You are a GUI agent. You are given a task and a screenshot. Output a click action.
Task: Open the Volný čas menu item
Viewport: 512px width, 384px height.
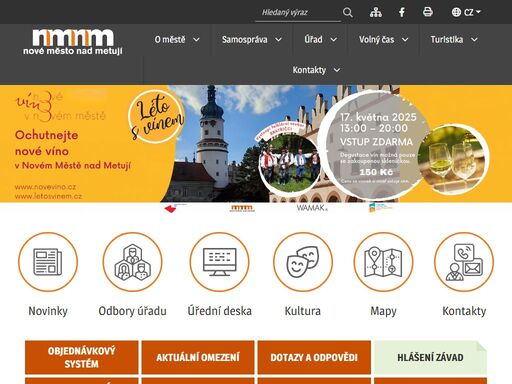coord(383,40)
